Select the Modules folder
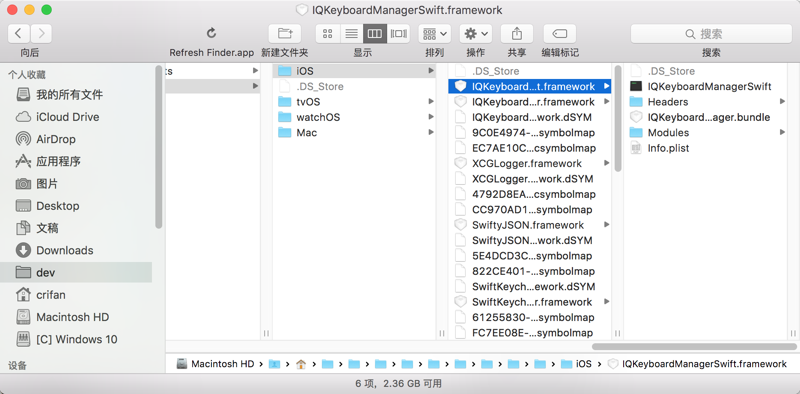Screen dimensions: 800x394 706,132
